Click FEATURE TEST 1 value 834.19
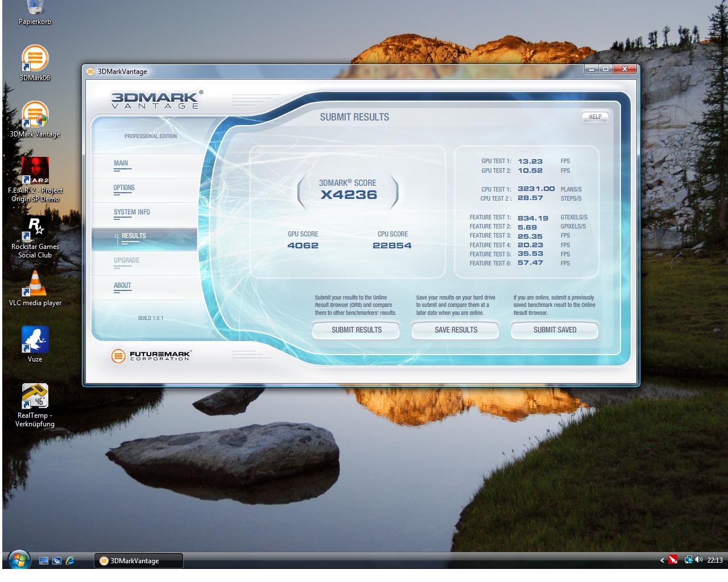This screenshot has width=728, height=582. pos(533,218)
